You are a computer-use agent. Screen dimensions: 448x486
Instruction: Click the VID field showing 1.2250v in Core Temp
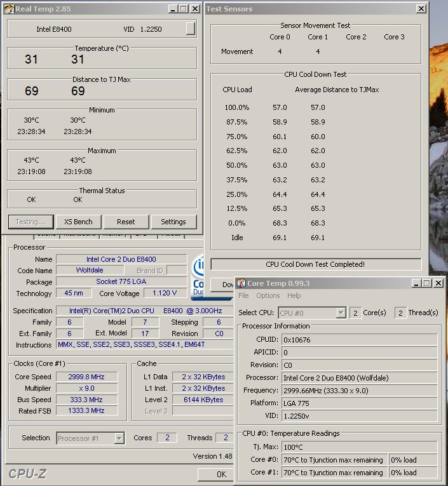click(x=359, y=416)
